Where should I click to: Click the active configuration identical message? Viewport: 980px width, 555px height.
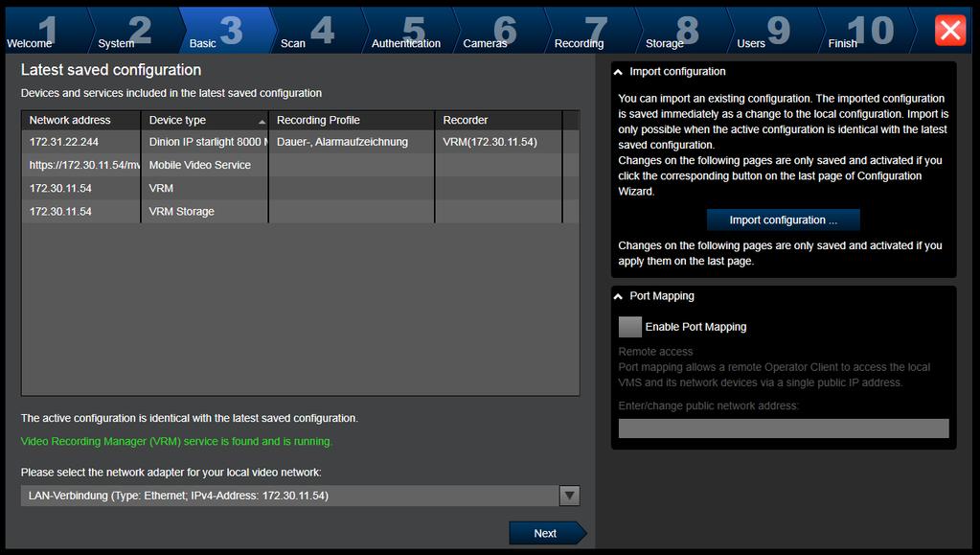coord(190,418)
